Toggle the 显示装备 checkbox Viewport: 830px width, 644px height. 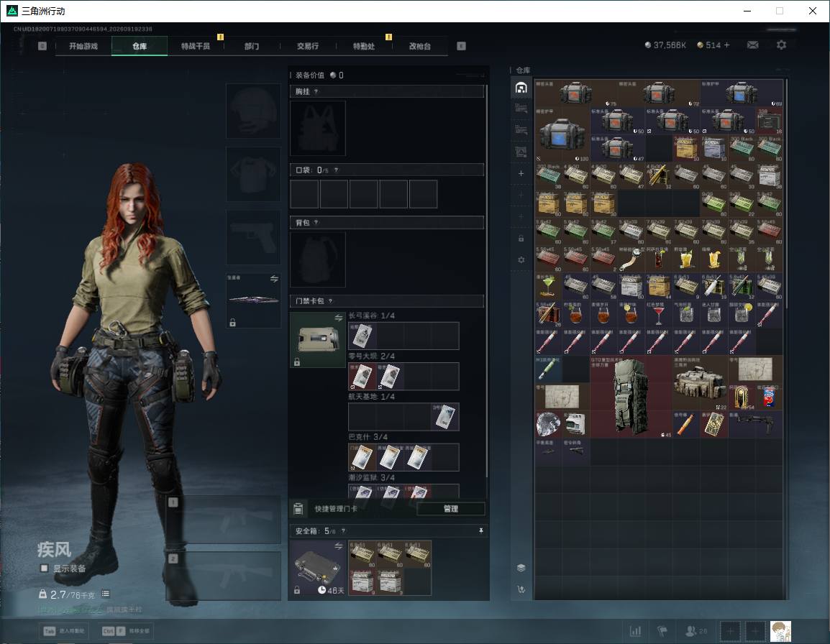point(45,569)
